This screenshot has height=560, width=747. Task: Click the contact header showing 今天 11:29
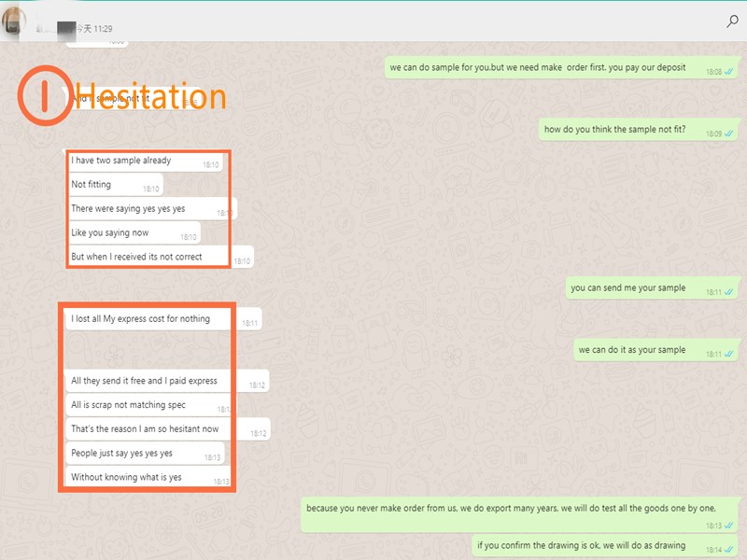coord(74,29)
